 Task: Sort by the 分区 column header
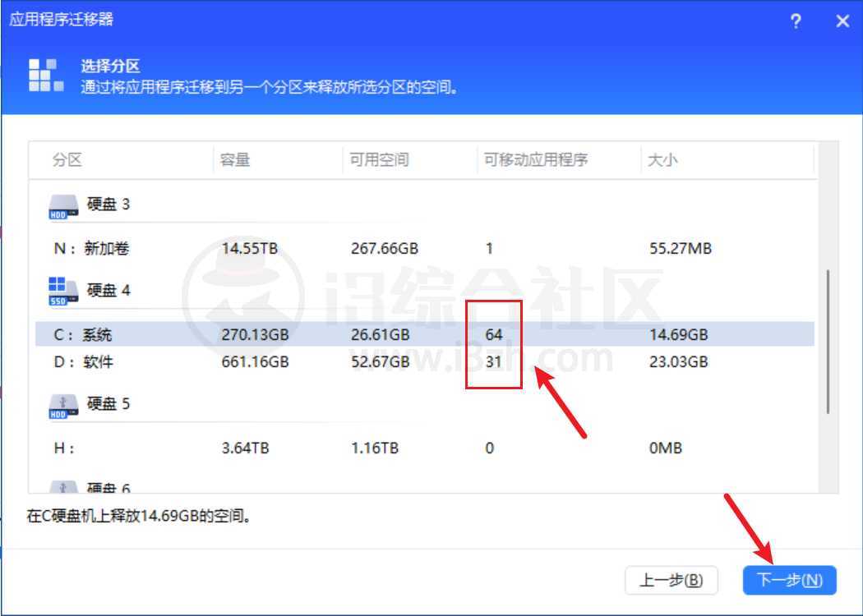click(x=67, y=160)
